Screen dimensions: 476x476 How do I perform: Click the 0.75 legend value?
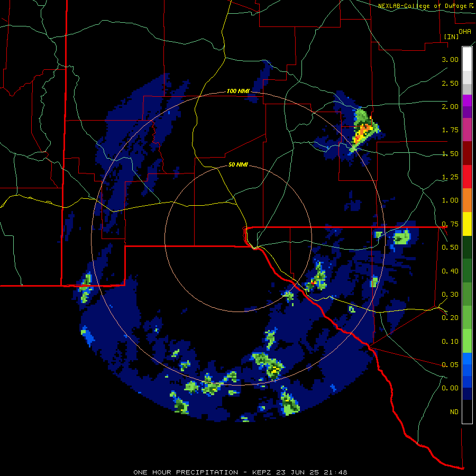450,224
